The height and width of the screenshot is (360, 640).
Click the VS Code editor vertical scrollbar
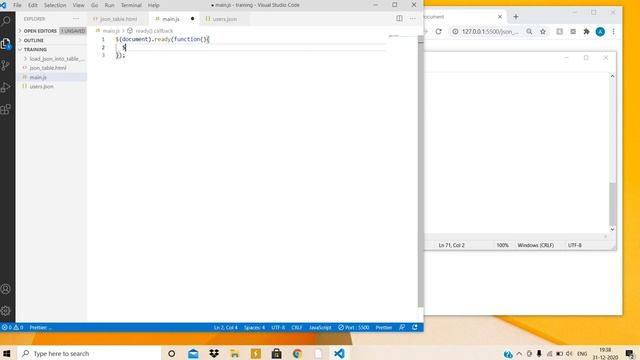click(420, 171)
